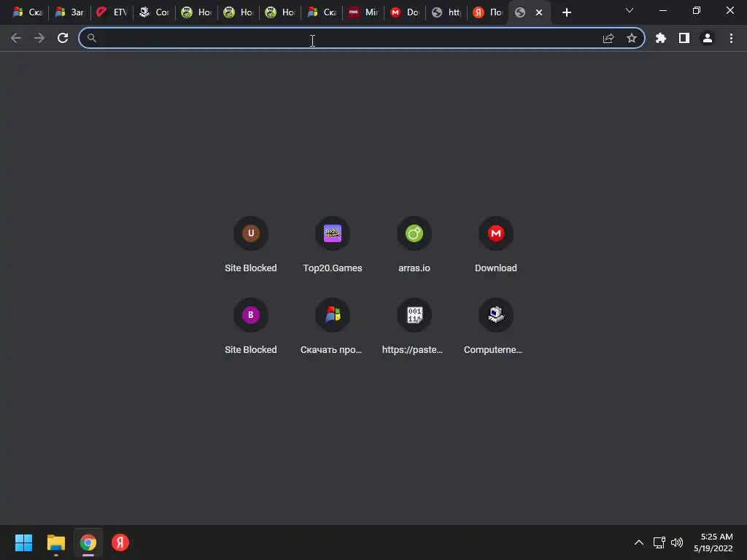
Task: Toggle the browser side panel
Action: (684, 38)
